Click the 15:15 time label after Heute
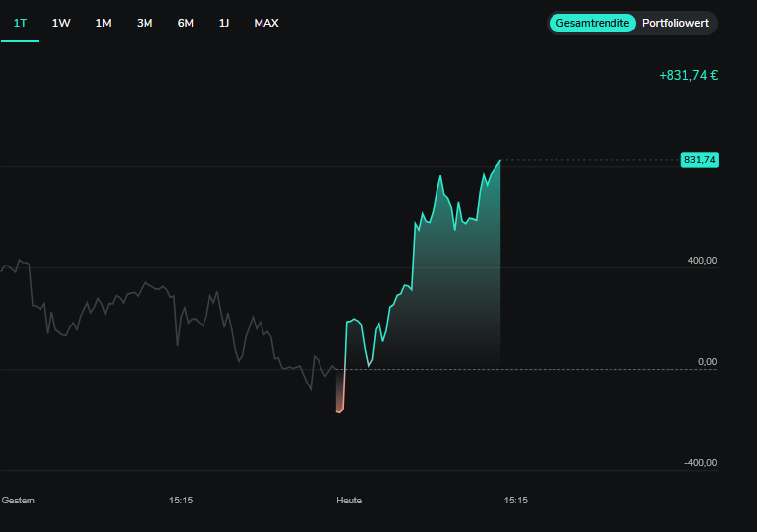 click(x=516, y=501)
